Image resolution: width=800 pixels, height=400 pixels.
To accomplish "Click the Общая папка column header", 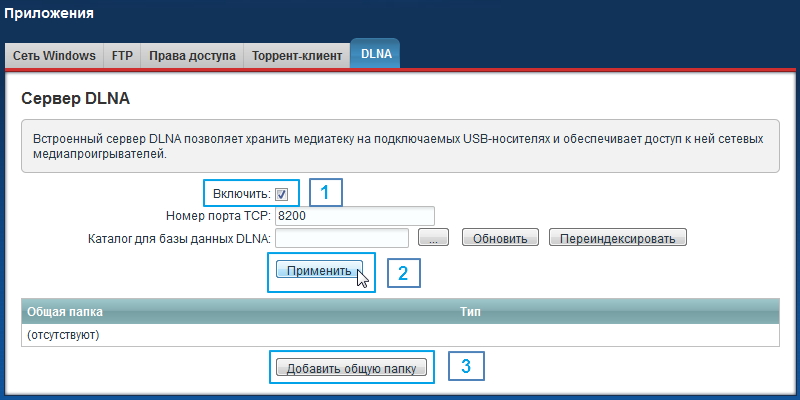I will 65,312.
